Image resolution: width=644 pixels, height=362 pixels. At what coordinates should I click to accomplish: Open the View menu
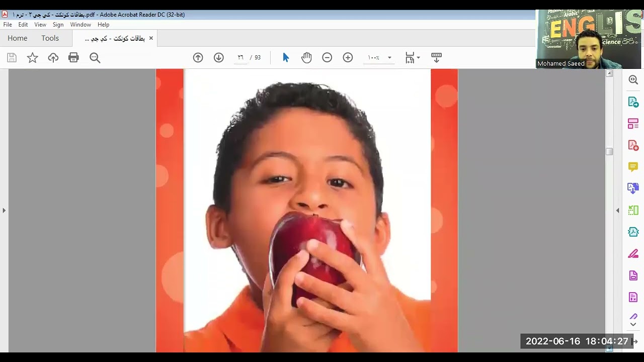(x=40, y=25)
